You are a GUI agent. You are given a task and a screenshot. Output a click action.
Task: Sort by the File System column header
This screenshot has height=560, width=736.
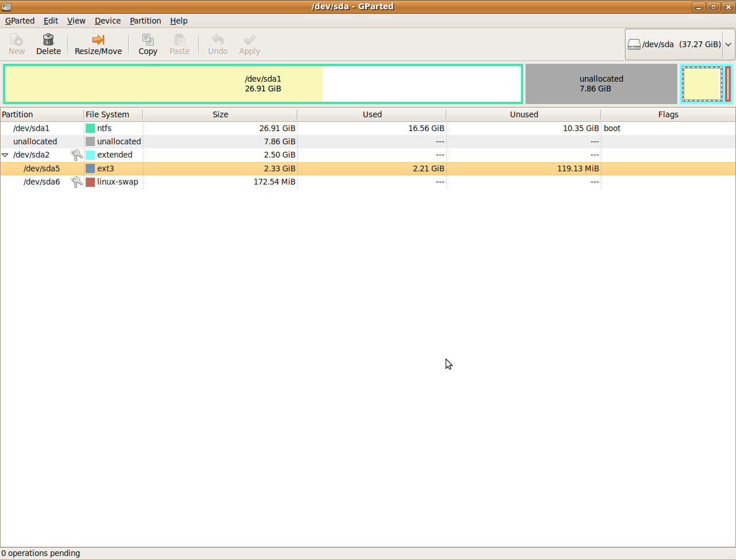click(x=113, y=114)
